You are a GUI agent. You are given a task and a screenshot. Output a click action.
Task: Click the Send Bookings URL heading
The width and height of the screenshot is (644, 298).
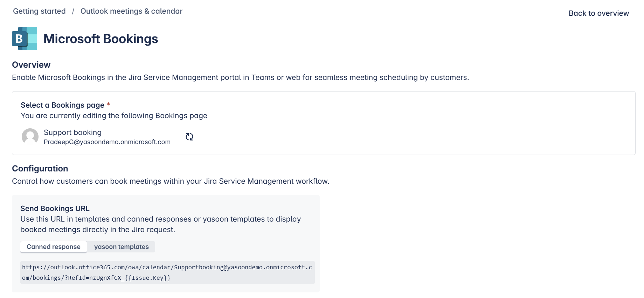pyautogui.click(x=55, y=209)
